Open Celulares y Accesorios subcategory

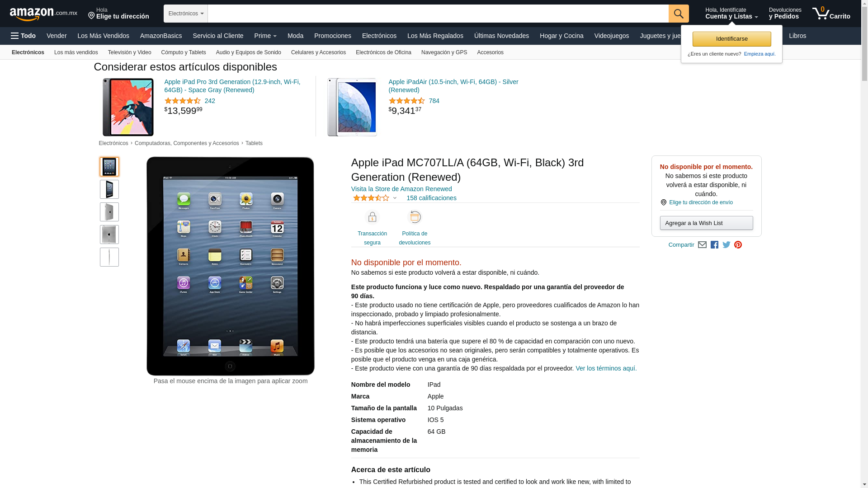pos(318,52)
